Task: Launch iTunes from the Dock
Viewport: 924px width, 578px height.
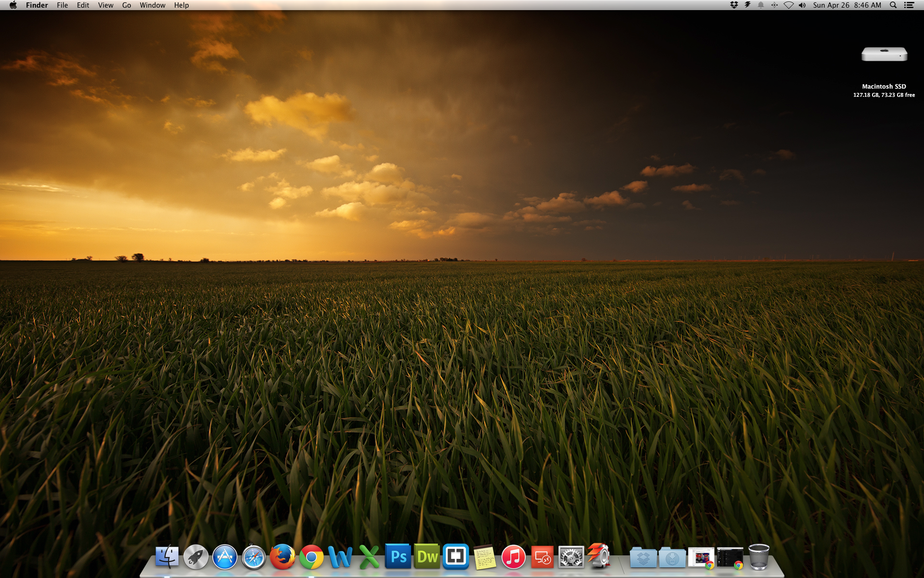Action: (x=513, y=557)
